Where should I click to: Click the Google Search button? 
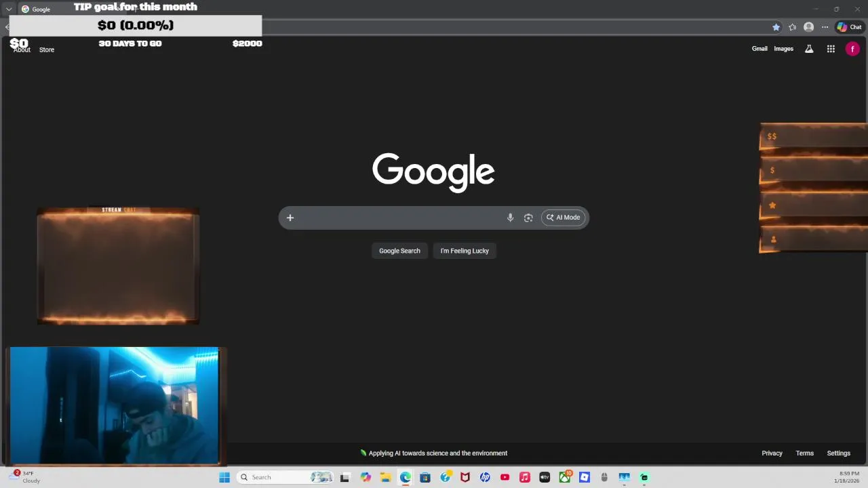point(399,251)
